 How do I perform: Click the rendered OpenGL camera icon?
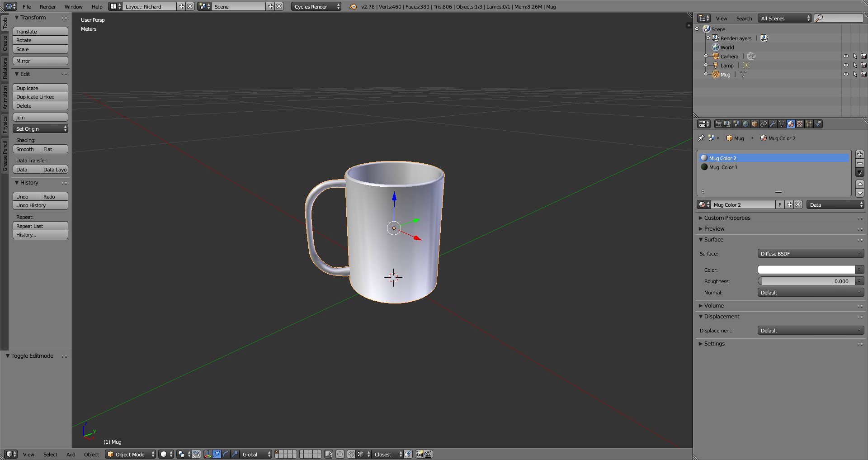point(419,455)
